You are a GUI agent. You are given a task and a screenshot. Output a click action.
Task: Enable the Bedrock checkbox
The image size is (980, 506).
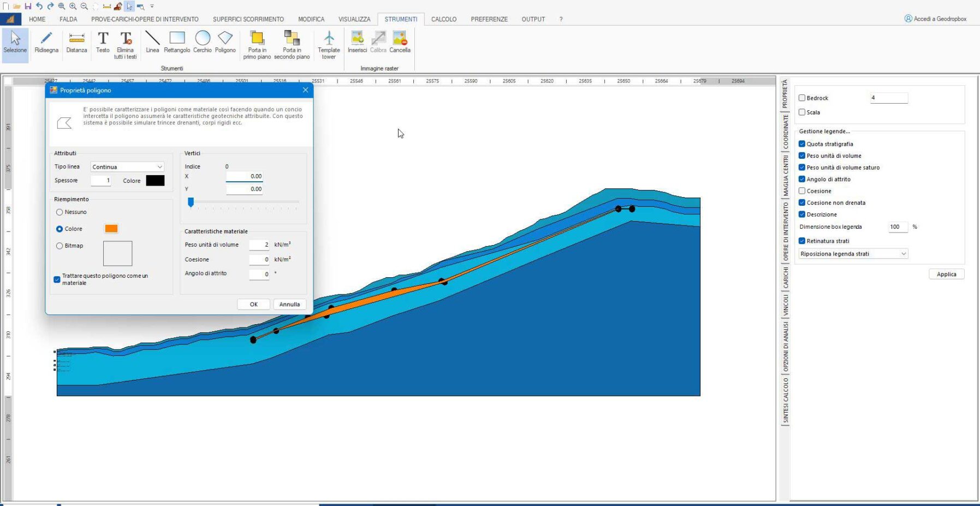(x=802, y=98)
